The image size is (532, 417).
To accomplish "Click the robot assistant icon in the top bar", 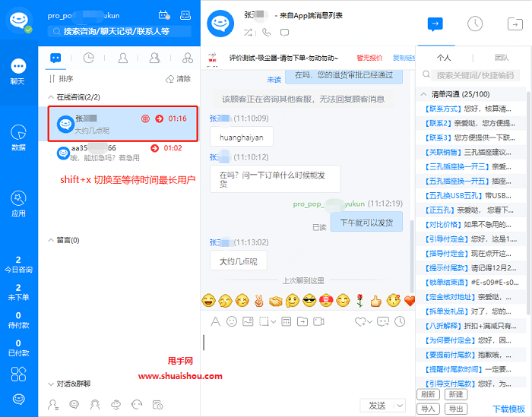I will click(x=185, y=15).
